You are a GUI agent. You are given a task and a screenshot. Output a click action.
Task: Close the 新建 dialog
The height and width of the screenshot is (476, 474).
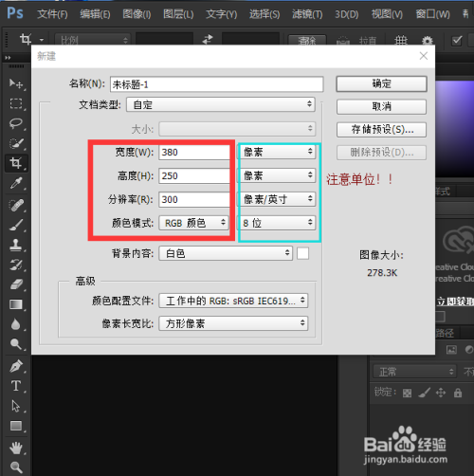424,56
